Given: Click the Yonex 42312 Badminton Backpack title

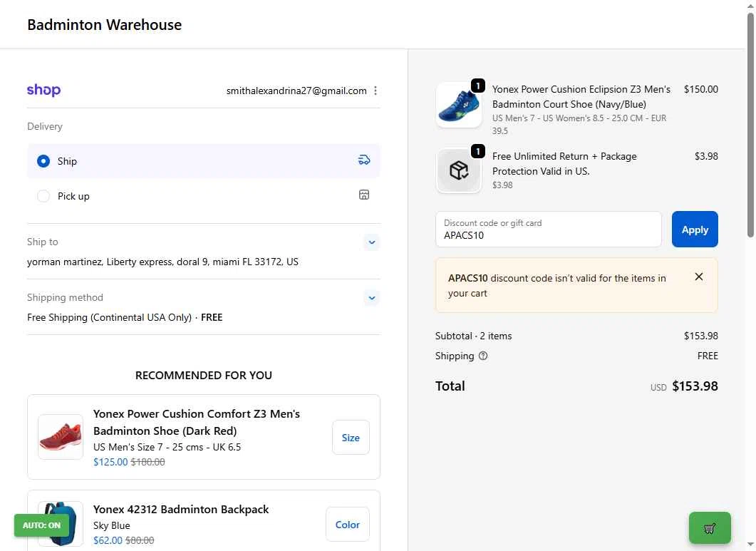Looking at the screenshot, I should click(181, 510).
